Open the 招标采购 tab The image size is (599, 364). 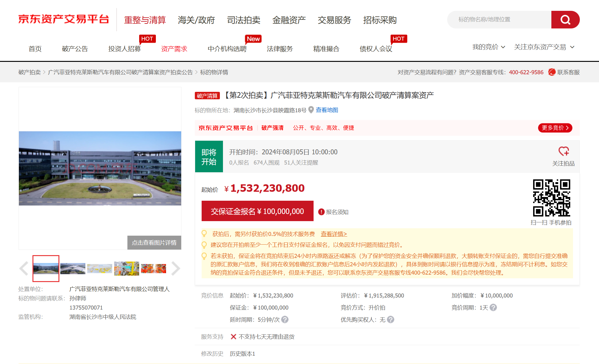(380, 20)
